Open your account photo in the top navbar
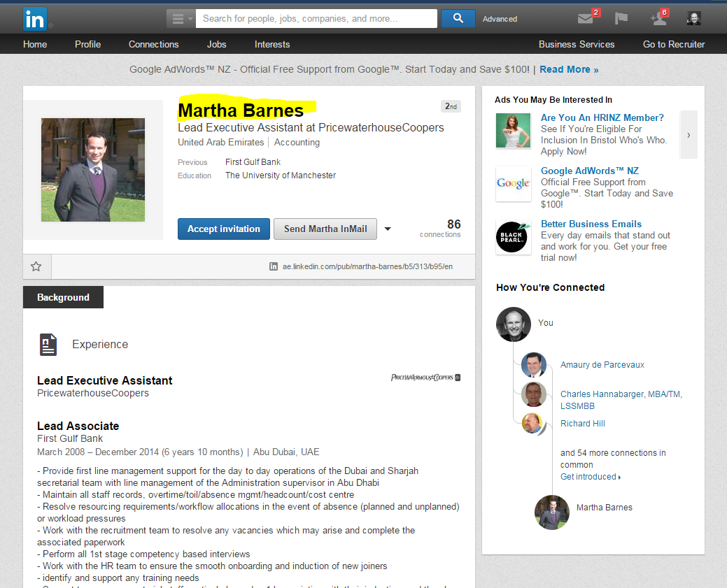This screenshot has height=588, width=727. pos(693,18)
